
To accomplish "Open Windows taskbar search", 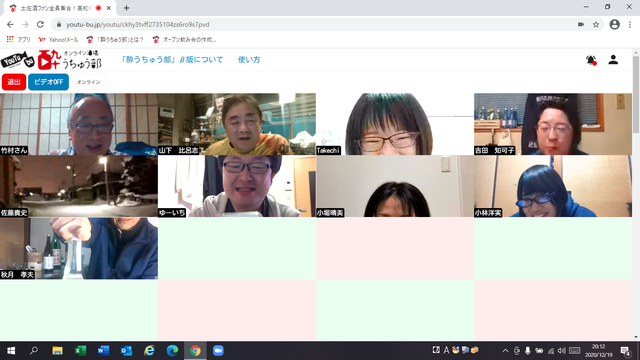I will click(x=34, y=351).
